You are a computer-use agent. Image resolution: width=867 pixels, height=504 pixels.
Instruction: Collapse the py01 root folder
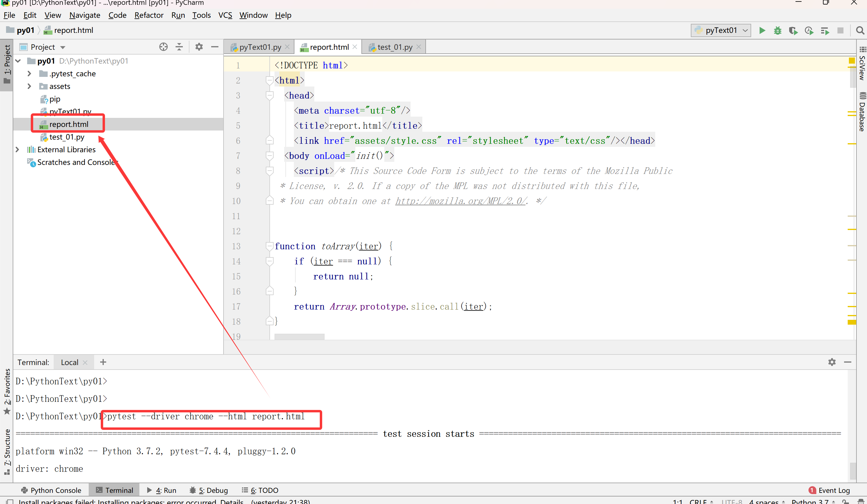18,61
